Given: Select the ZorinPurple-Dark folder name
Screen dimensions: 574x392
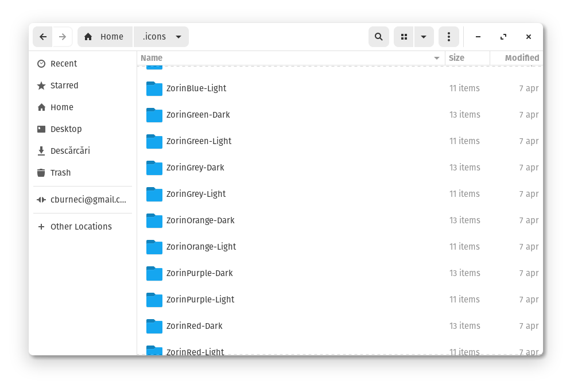Looking at the screenshot, I should click(x=200, y=273).
